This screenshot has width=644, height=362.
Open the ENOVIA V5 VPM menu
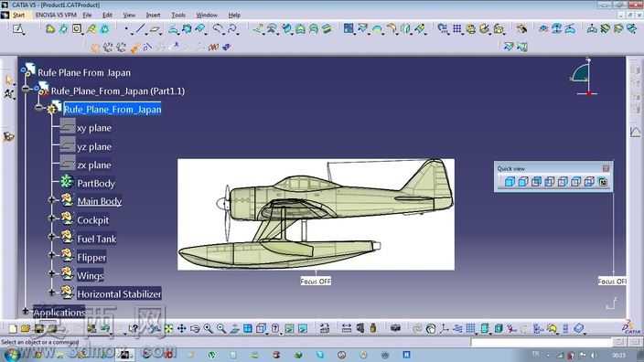click(56, 16)
